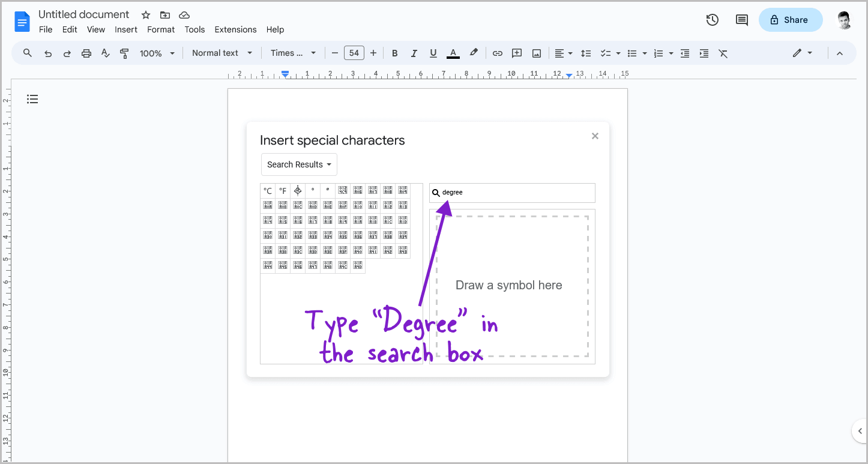The width and height of the screenshot is (868, 464).
Task: Click the Share button
Action: [x=791, y=20]
